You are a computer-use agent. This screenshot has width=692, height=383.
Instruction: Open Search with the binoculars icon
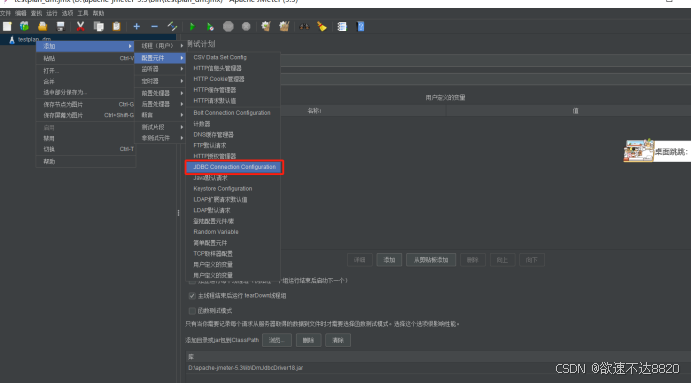305,26
